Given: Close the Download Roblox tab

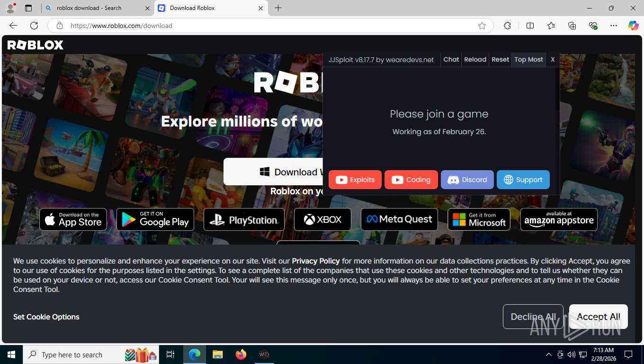Looking at the screenshot, I should tap(260, 8).
